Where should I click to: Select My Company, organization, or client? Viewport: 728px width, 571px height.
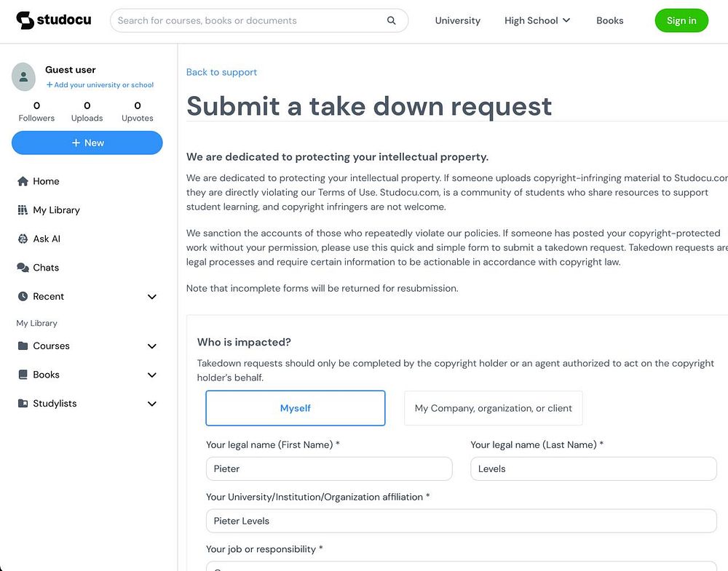click(x=493, y=408)
